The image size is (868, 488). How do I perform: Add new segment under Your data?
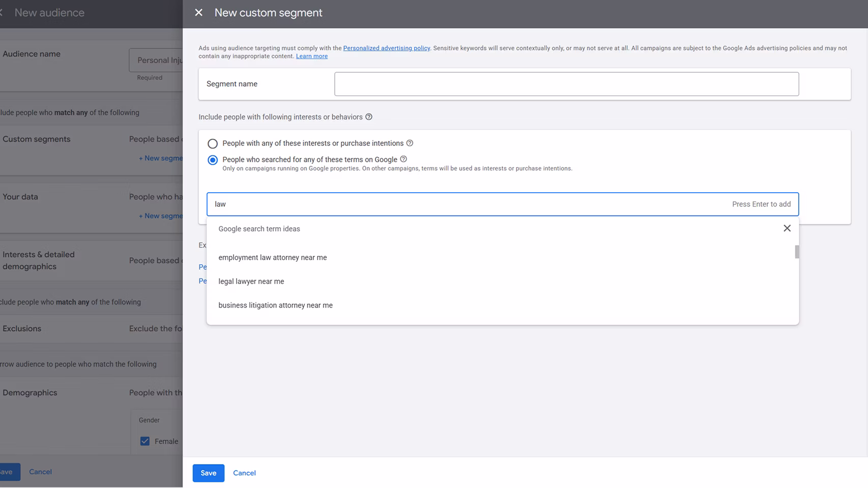[x=161, y=216]
